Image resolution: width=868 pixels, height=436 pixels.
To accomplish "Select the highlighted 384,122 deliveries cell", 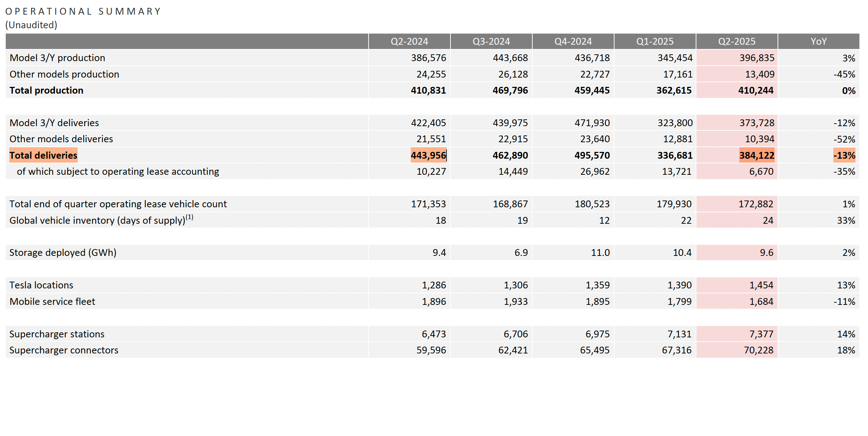I will (x=756, y=155).
